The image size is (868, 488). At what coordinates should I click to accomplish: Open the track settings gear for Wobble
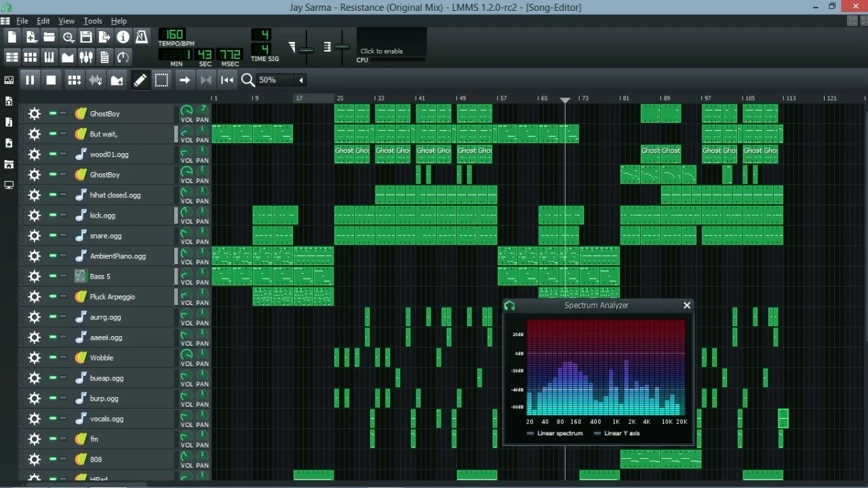[34, 358]
